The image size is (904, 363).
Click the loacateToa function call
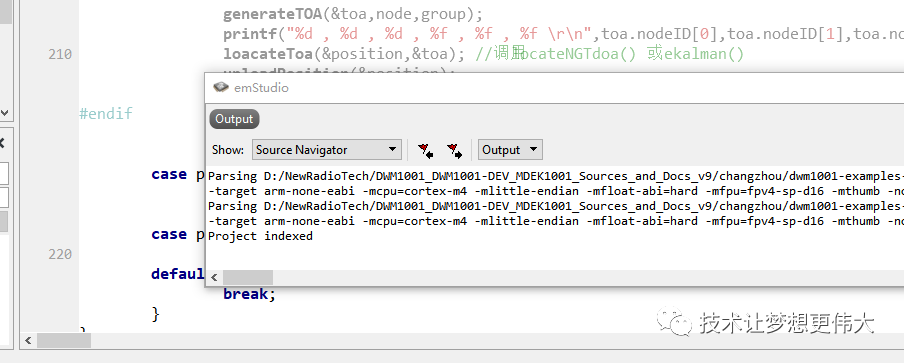(344, 54)
